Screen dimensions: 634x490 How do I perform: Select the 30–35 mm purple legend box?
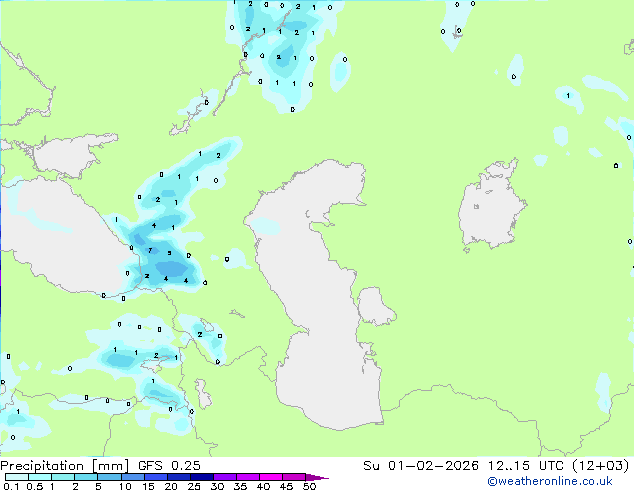224,477
